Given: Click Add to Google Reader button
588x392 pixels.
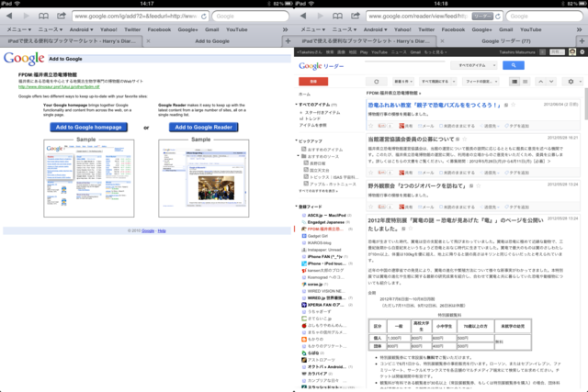Looking at the screenshot, I should pyautogui.click(x=204, y=127).
